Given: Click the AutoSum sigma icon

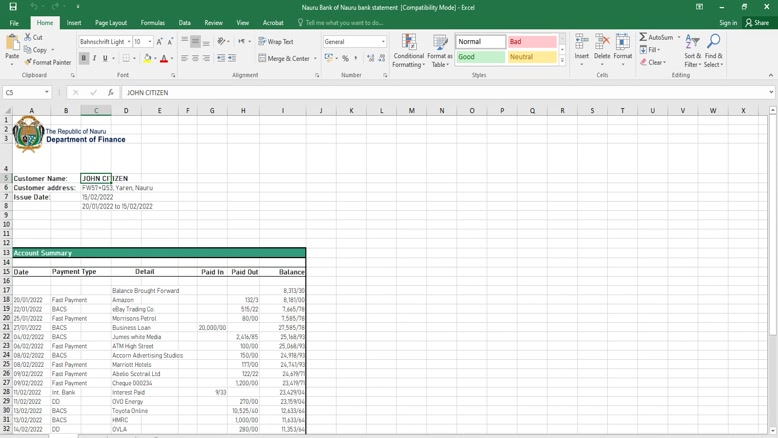Looking at the screenshot, I should tap(644, 38).
